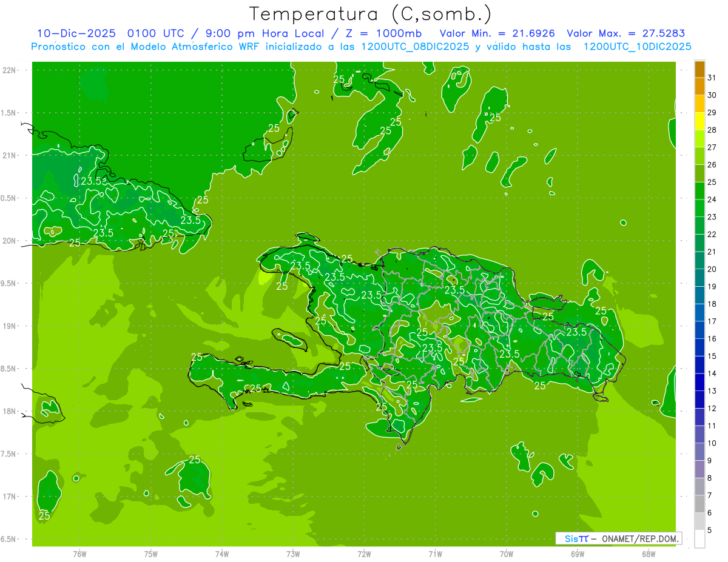Click the colorbar label 30
The width and height of the screenshot is (728, 562).
click(x=712, y=95)
